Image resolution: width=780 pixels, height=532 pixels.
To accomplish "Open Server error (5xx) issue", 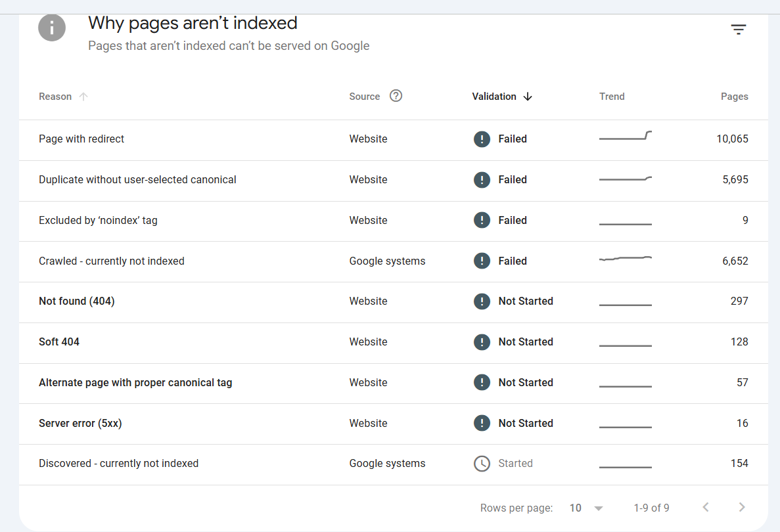I will [x=394, y=424].
